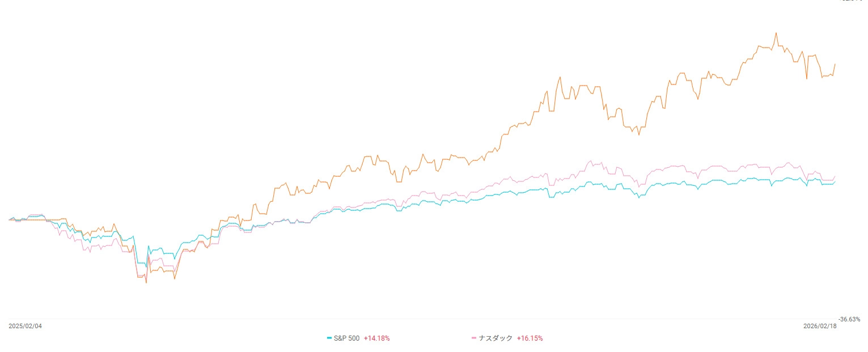
Task: Click the cyan S&P 500 legend color marker
Action: click(329, 338)
